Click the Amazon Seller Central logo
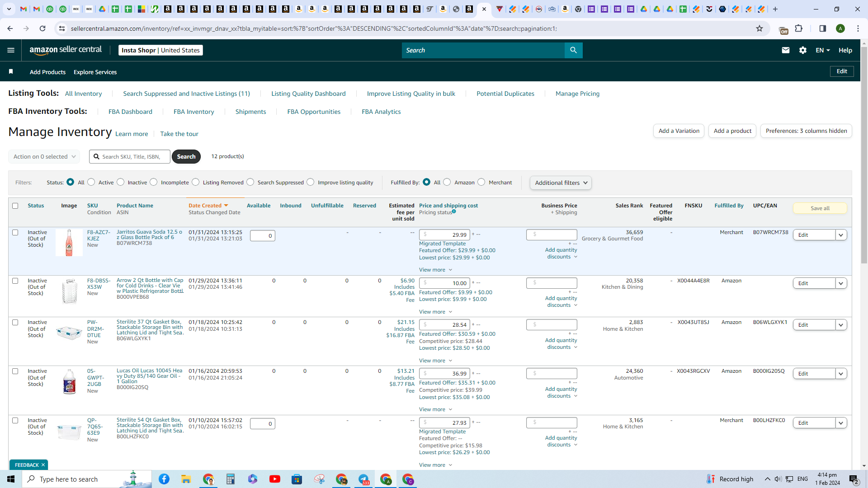868x488 pixels. [x=66, y=50]
